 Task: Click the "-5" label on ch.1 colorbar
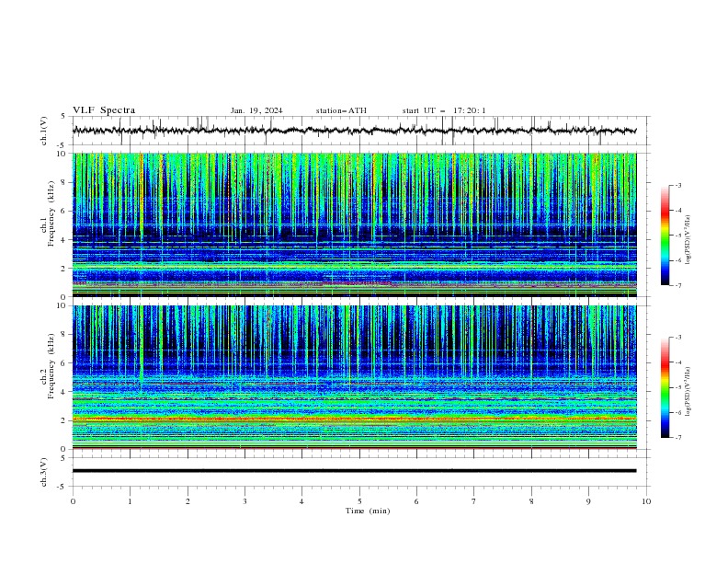(677, 236)
